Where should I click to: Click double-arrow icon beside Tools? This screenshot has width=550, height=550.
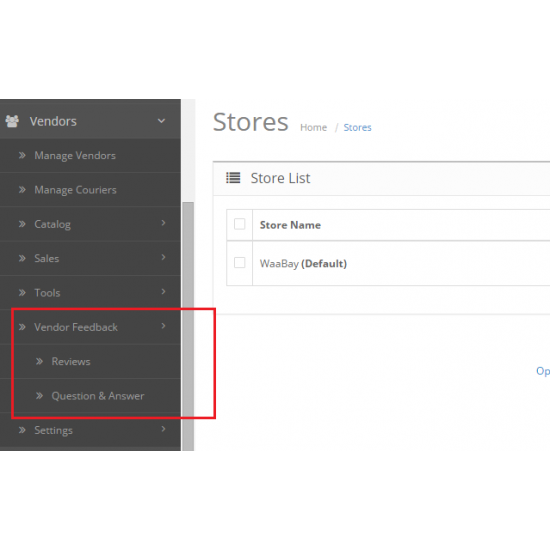[22, 293]
